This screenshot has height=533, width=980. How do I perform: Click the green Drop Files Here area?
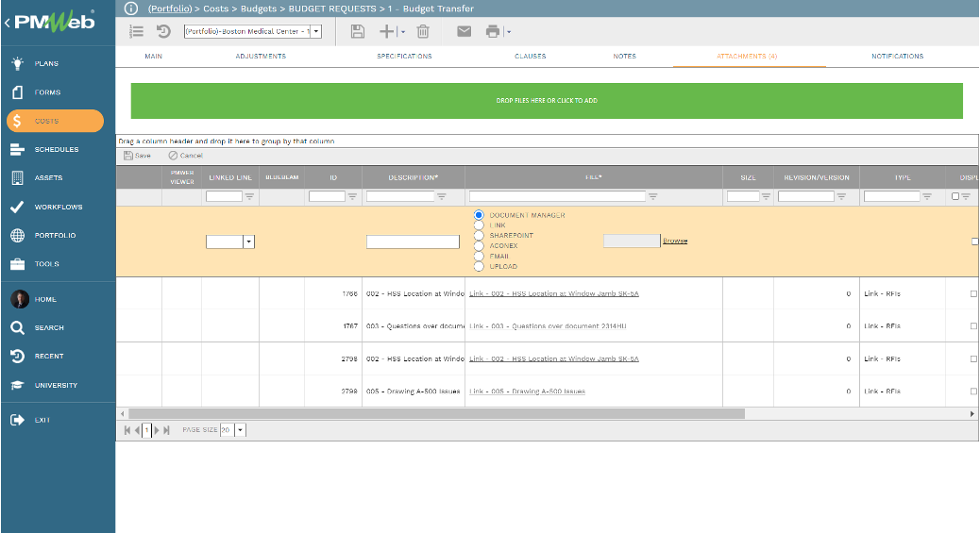point(547,101)
